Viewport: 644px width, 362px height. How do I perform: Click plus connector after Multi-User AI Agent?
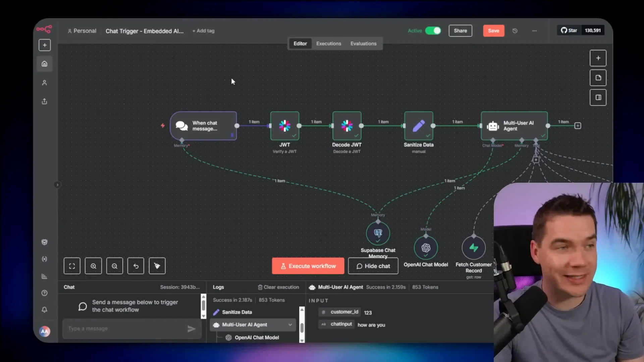(x=578, y=126)
